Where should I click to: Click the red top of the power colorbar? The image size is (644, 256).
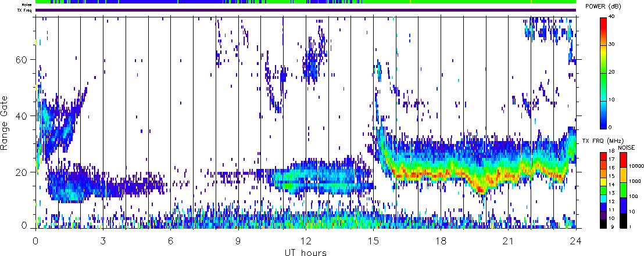603,24
